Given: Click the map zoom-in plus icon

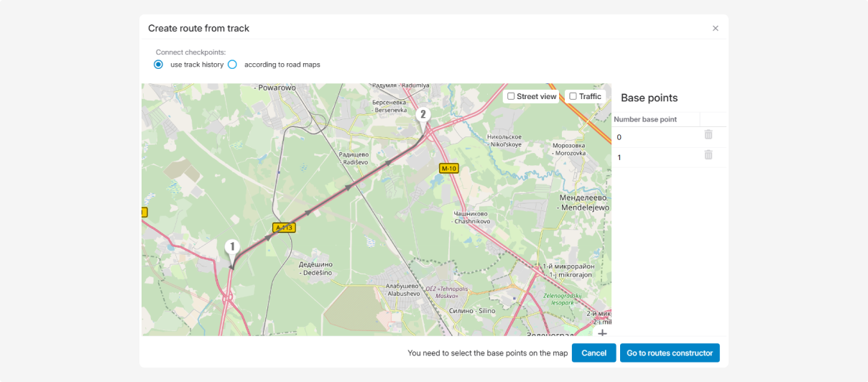Looking at the screenshot, I should [602, 332].
